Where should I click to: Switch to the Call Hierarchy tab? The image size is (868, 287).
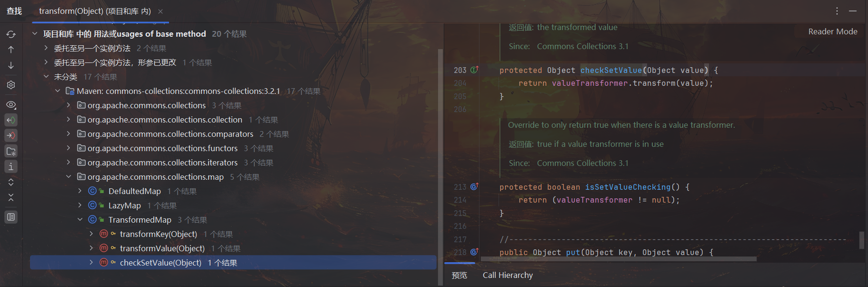[x=508, y=275]
